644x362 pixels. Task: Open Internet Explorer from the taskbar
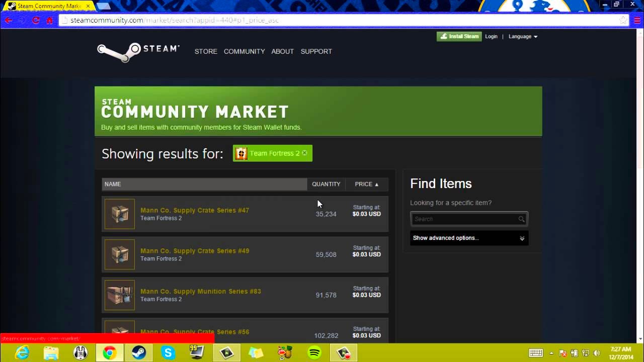tap(22, 353)
